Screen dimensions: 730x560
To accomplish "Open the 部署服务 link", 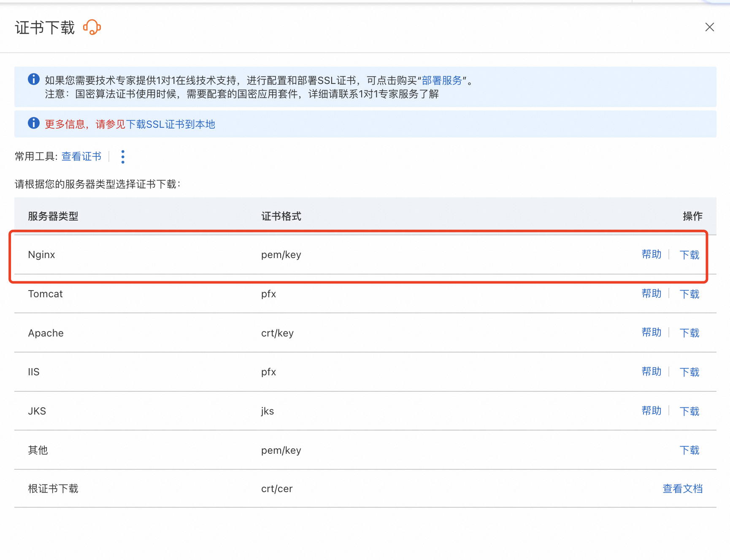I will click(442, 81).
